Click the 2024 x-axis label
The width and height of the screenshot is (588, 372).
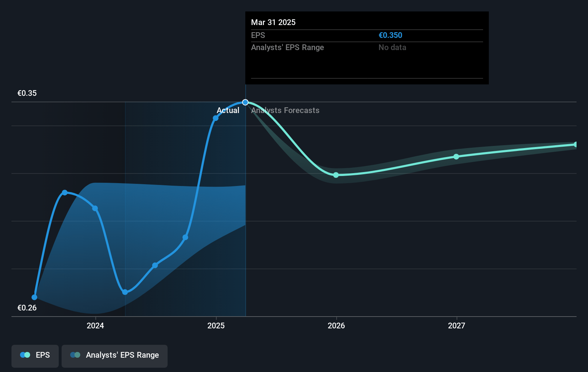[95, 325]
